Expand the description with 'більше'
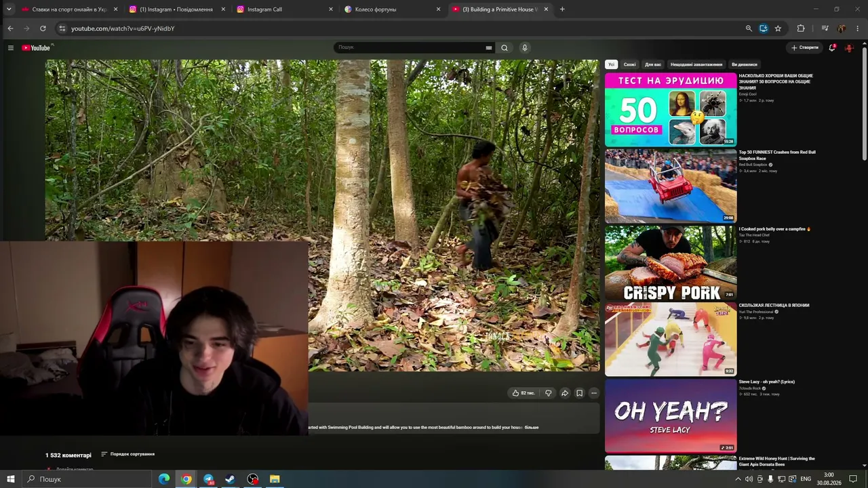Screen dimensions: 868x488 click(532, 428)
